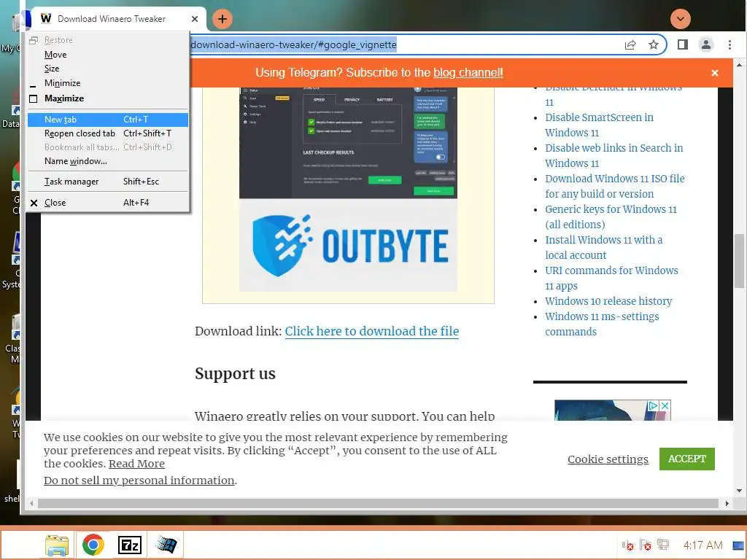Click the share page icon in address bar
The image size is (747, 560).
click(630, 44)
